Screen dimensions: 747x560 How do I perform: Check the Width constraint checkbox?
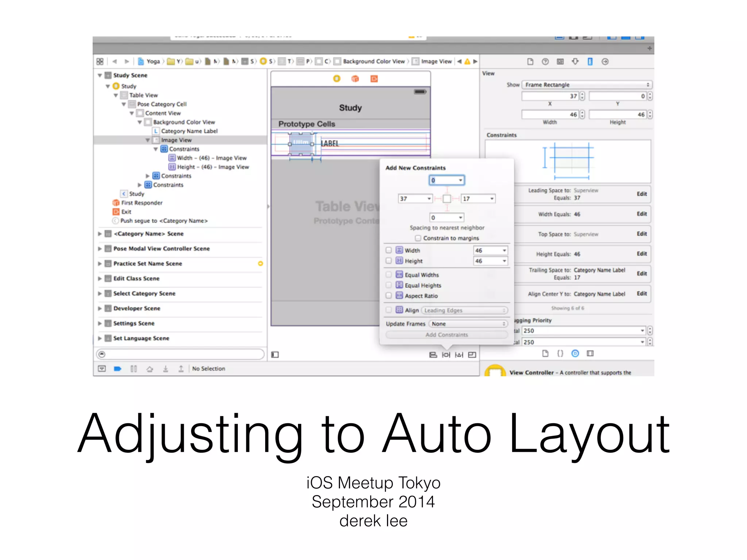tap(388, 250)
